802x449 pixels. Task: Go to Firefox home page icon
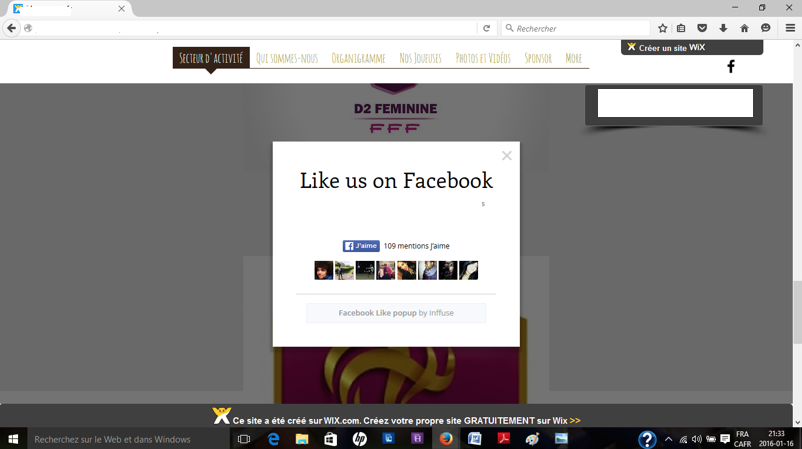744,28
